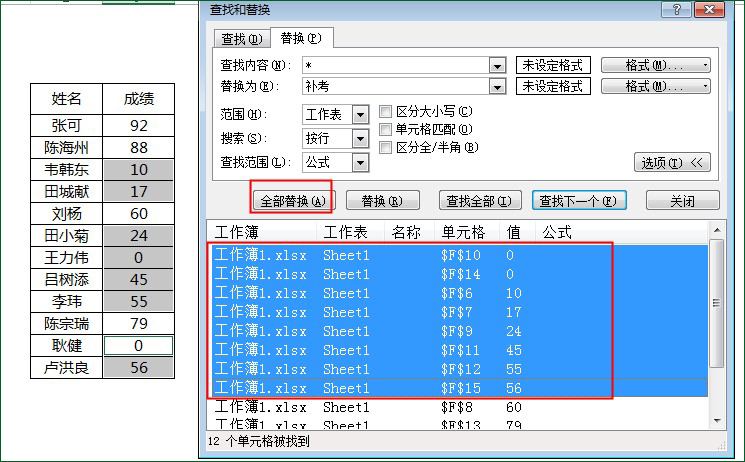This screenshot has height=462, width=745.
Task: Click the 查找下一个 button
Action: [x=579, y=201]
